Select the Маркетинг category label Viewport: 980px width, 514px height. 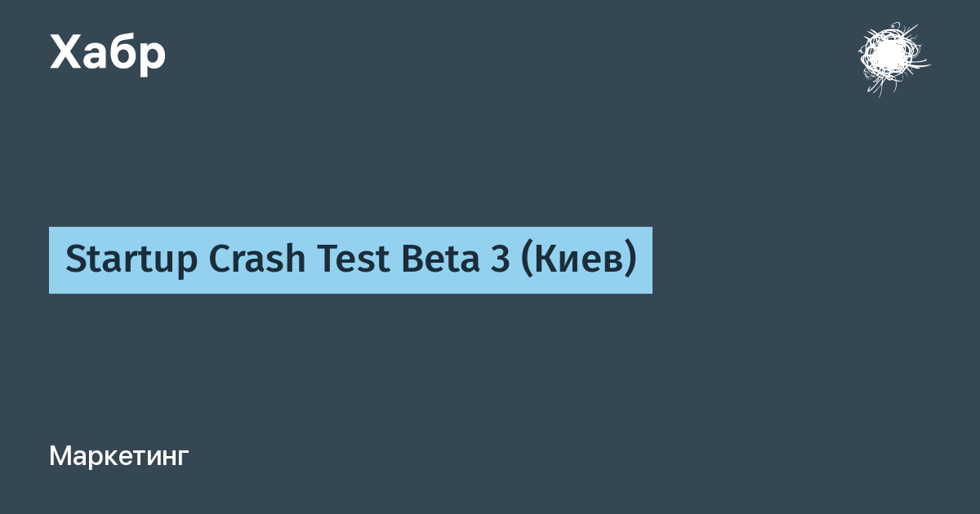coord(119,456)
